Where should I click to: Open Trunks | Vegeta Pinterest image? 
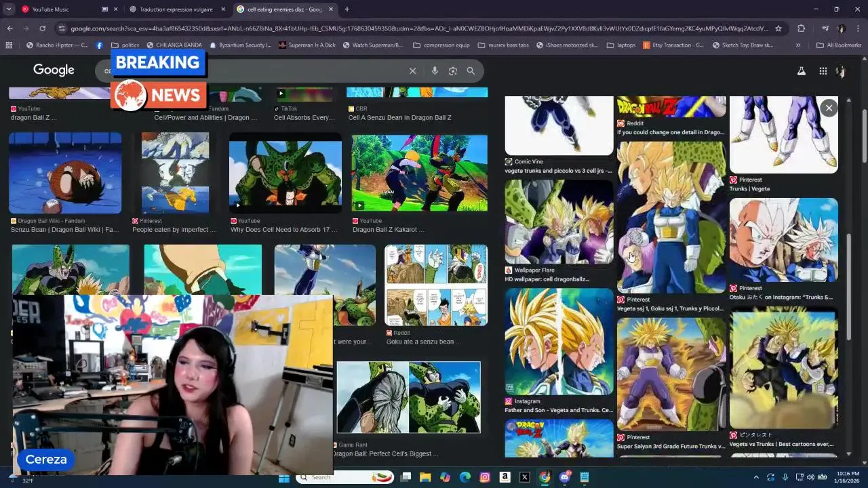coord(783,134)
